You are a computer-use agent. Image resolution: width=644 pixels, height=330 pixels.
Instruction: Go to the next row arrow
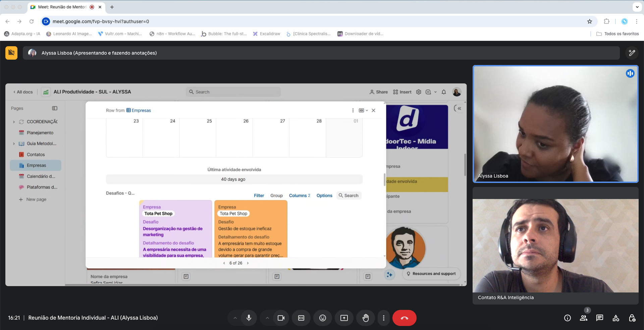coord(248,263)
